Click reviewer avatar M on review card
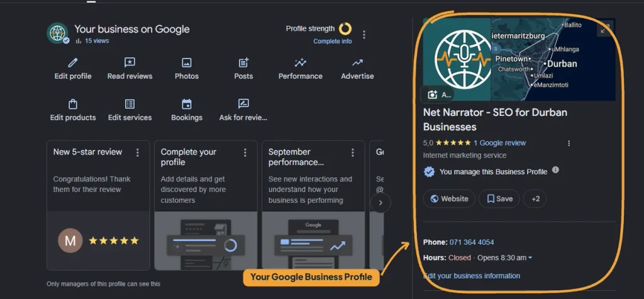644x299 pixels. (70, 240)
